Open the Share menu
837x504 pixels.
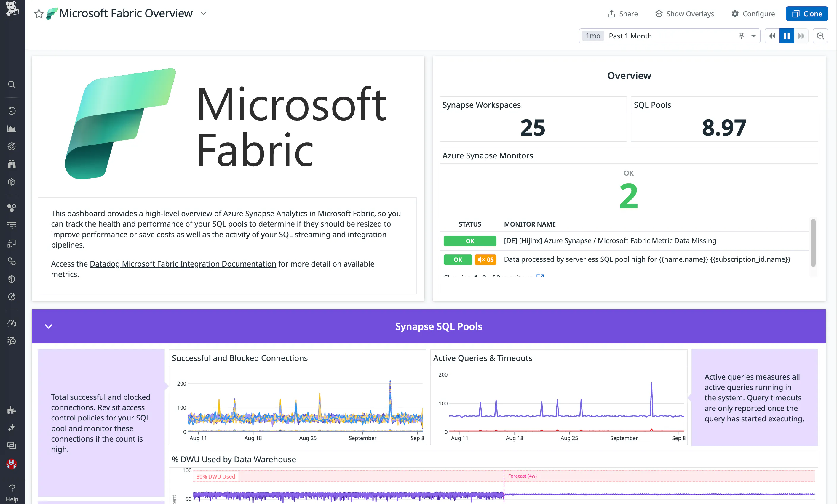pos(622,14)
